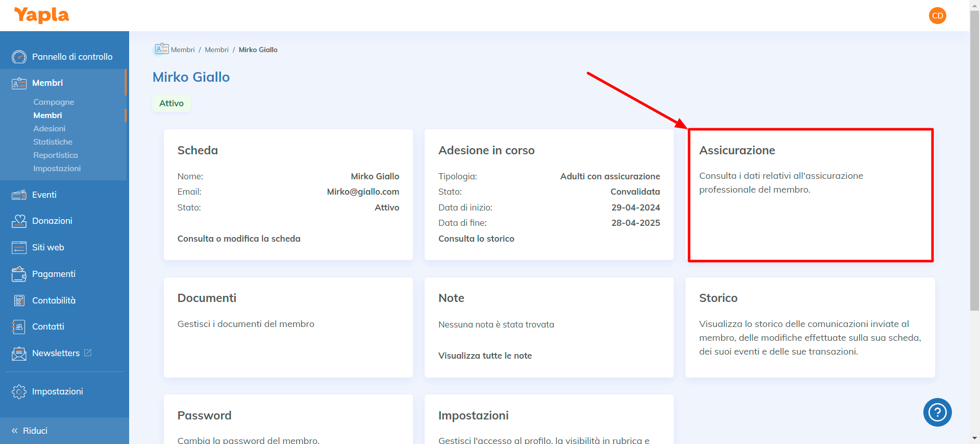
Task: Click the Contatti address book icon
Action: [19, 326]
